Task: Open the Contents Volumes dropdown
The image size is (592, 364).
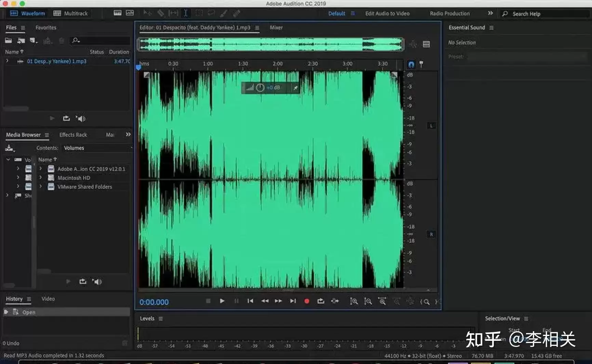Action: (x=98, y=148)
